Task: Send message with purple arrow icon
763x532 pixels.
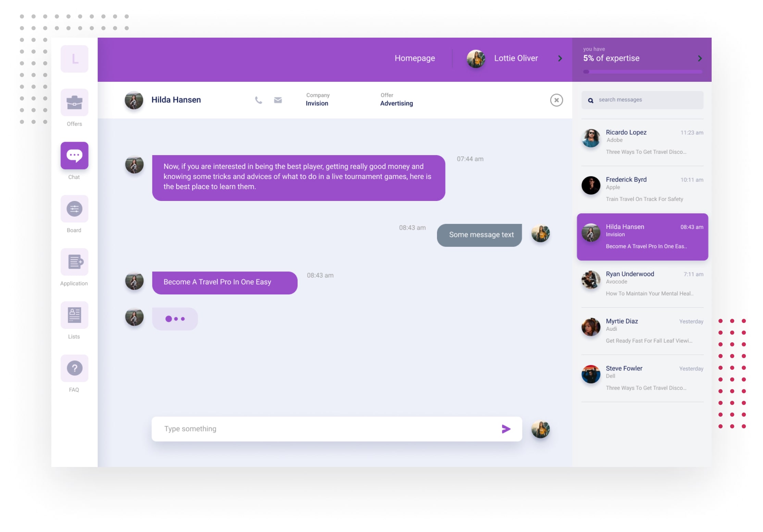Action: (x=506, y=429)
